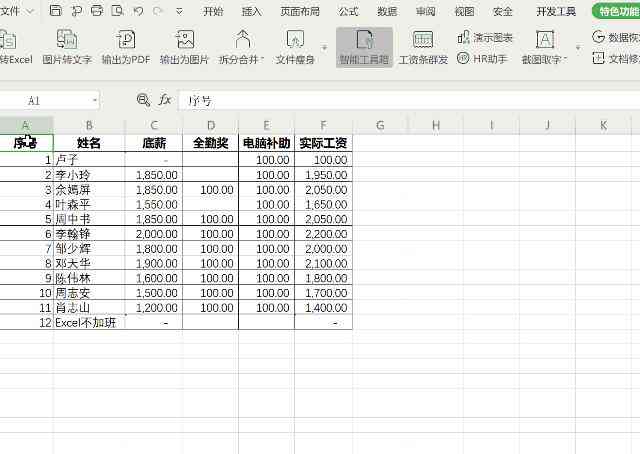Image resolution: width=640 pixels, height=454 pixels.
Task: Click the 姓名 header cell
Action: (89, 143)
